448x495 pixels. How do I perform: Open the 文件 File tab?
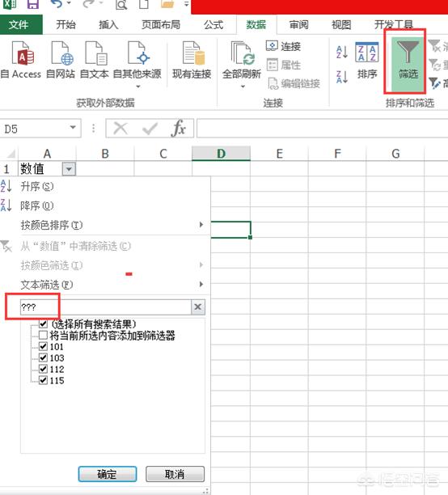coord(19,24)
